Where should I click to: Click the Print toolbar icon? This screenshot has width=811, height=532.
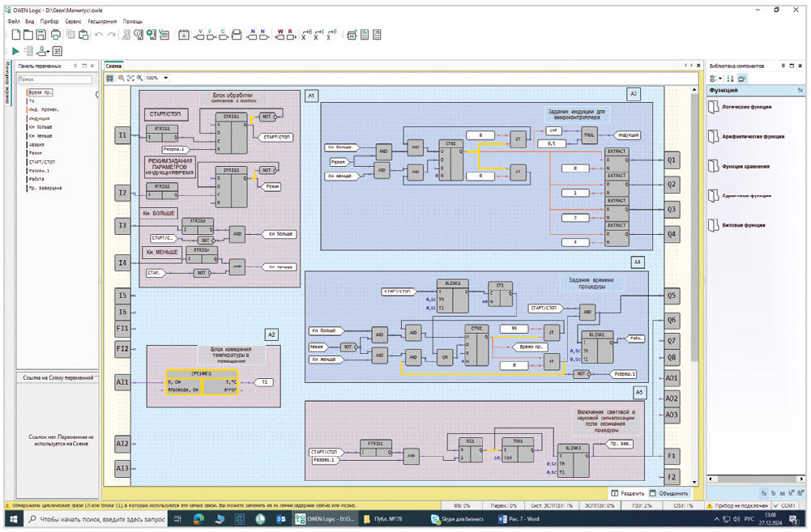pos(56,35)
